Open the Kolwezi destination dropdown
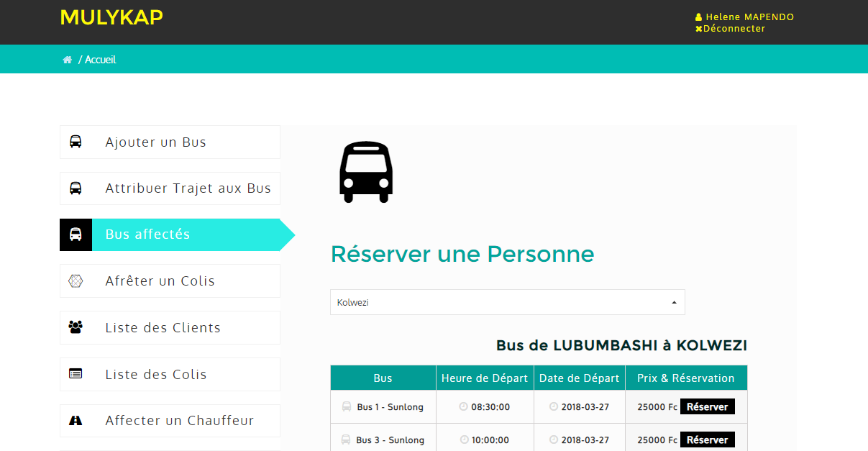This screenshot has height=451, width=868. click(x=507, y=302)
